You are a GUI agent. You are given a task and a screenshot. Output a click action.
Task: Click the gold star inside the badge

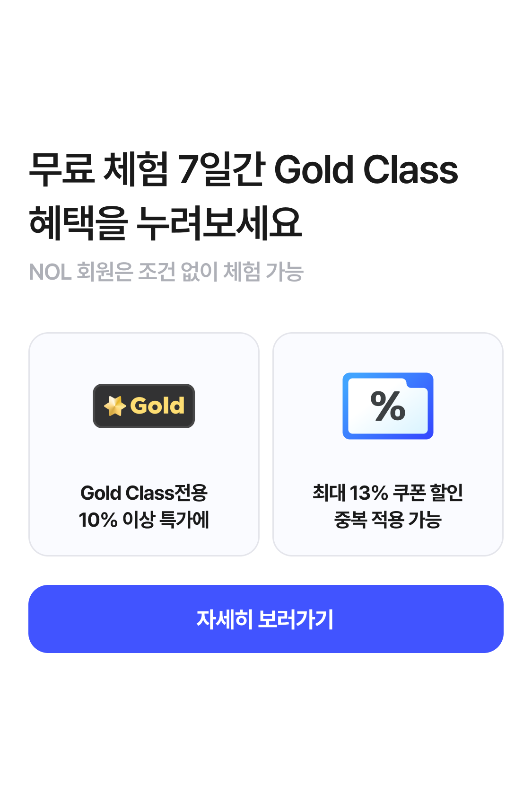click(x=114, y=406)
